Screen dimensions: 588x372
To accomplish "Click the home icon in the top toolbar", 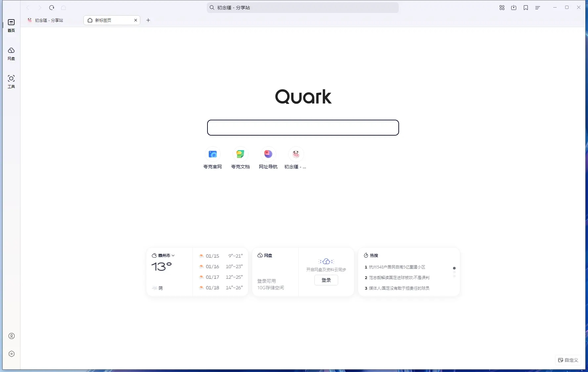I will (x=64, y=8).
